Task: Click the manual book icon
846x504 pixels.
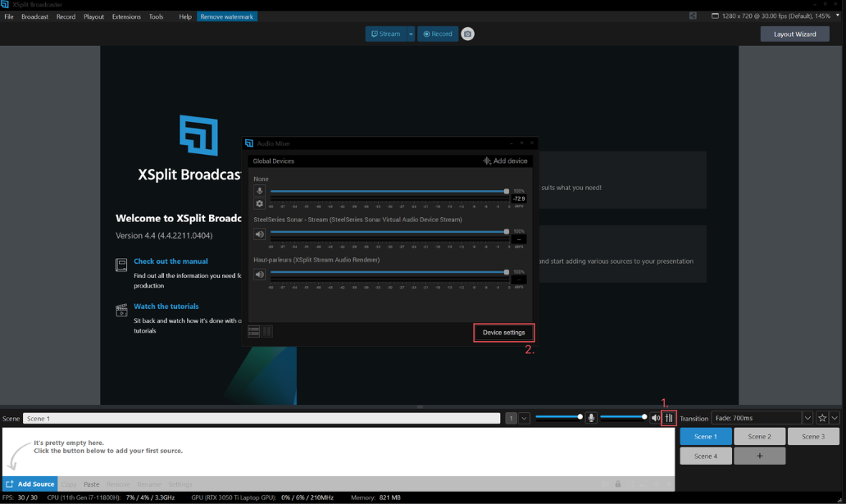Action: click(121, 265)
